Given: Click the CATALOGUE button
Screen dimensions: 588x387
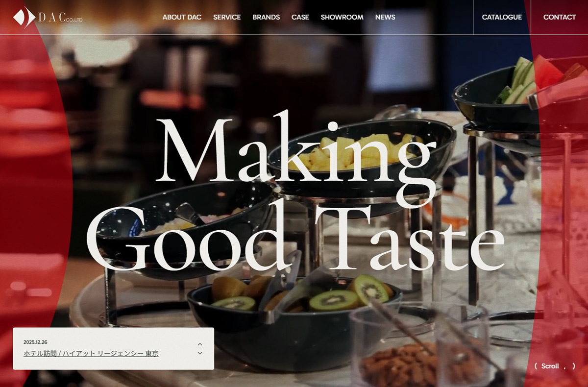Looking at the screenshot, I should pos(502,17).
